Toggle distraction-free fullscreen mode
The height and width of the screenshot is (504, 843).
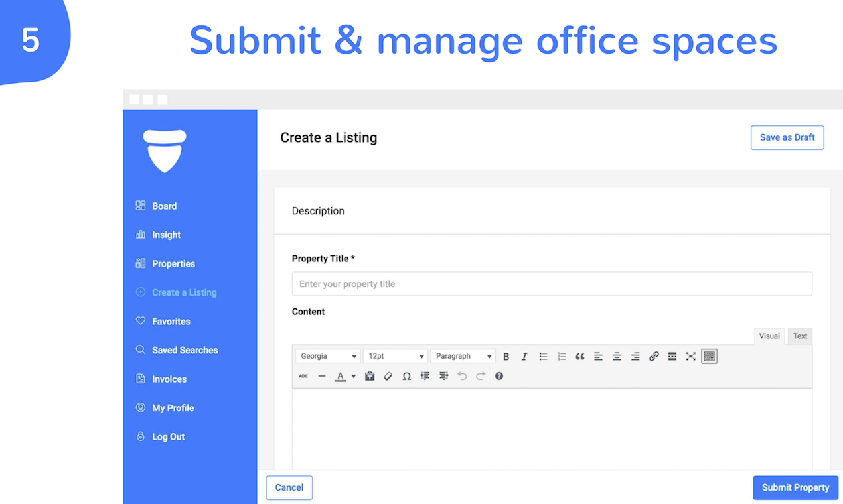pos(689,356)
